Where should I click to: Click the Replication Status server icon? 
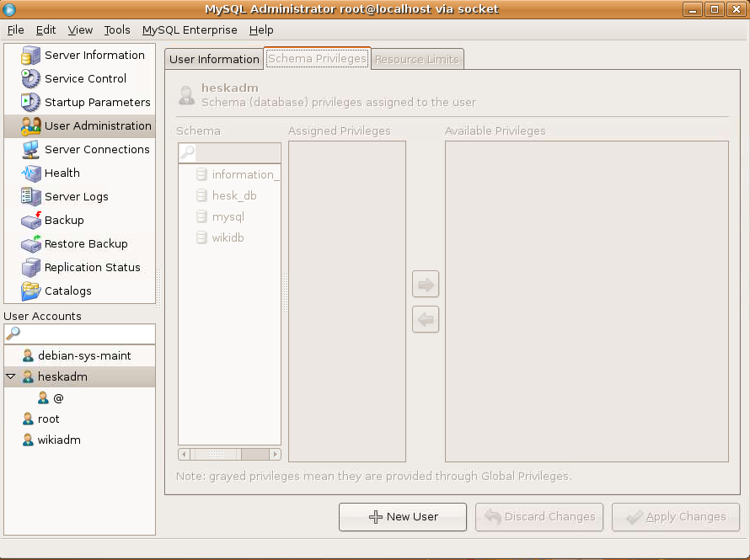[30, 267]
